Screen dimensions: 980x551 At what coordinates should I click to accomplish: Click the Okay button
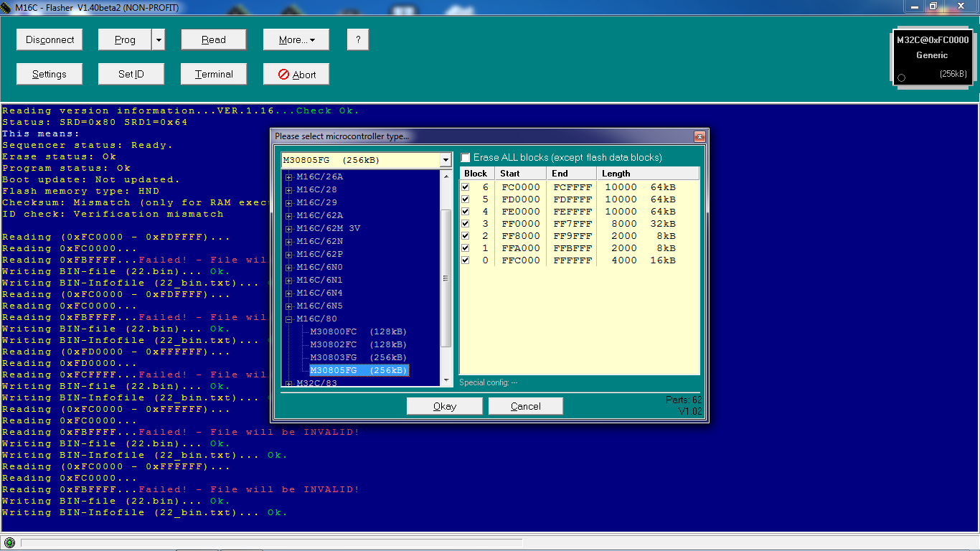point(444,406)
